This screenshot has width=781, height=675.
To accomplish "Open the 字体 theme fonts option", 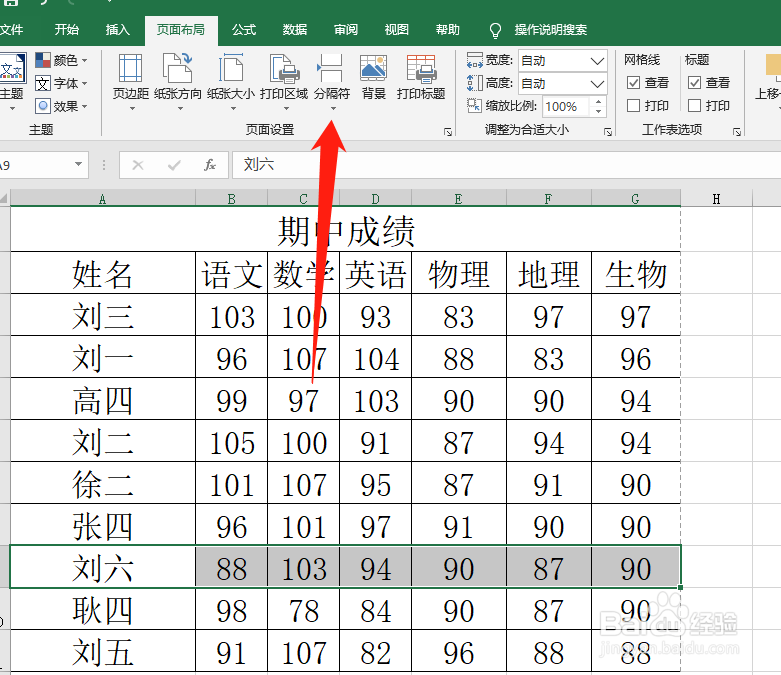I will click(x=61, y=83).
